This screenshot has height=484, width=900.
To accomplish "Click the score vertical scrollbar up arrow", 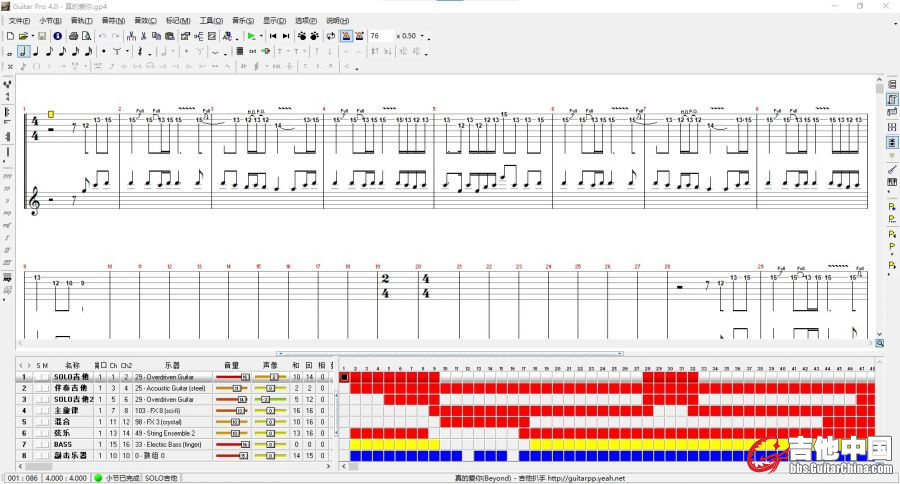I will (879, 80).
